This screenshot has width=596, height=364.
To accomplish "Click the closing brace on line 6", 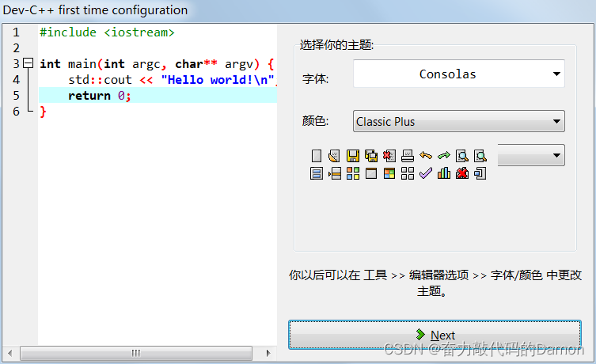I will 43,112.
